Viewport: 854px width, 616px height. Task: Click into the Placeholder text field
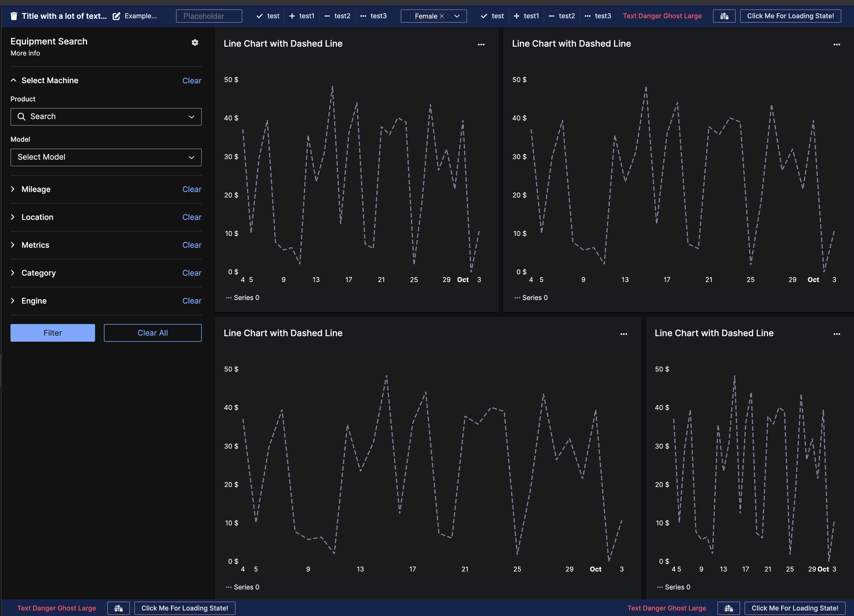click(209, 16)
